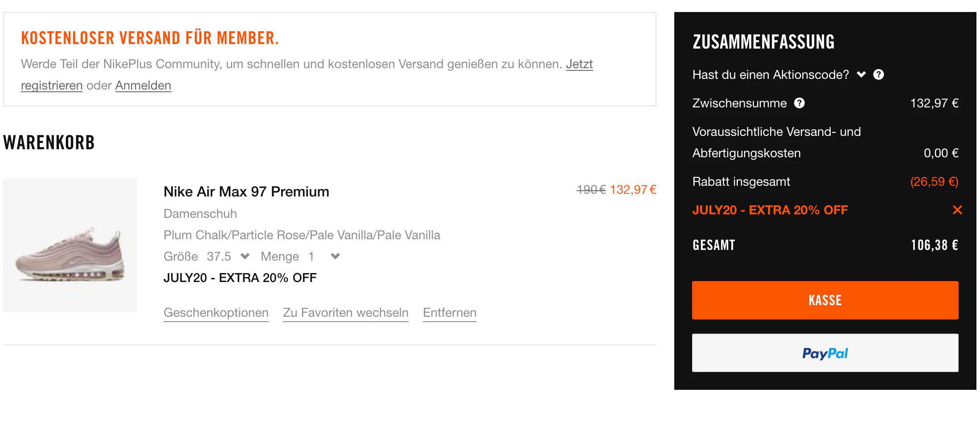Open the Größe size dropdown
Screen dimensions: 980x421
245,256
